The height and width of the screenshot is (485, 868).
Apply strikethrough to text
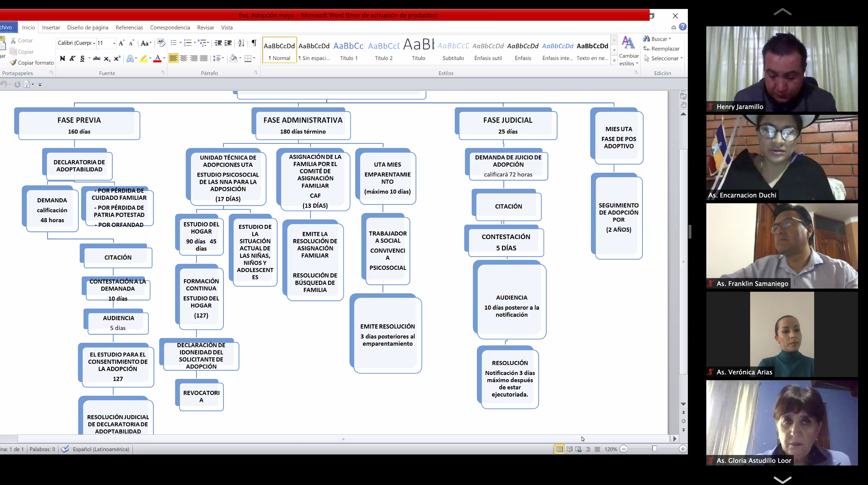[96, 59]
